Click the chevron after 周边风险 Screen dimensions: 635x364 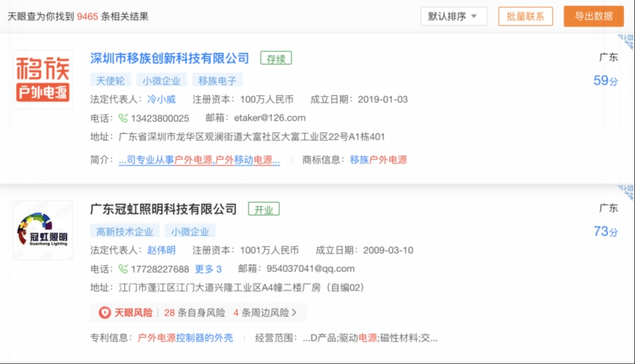(x=294, y=313)
